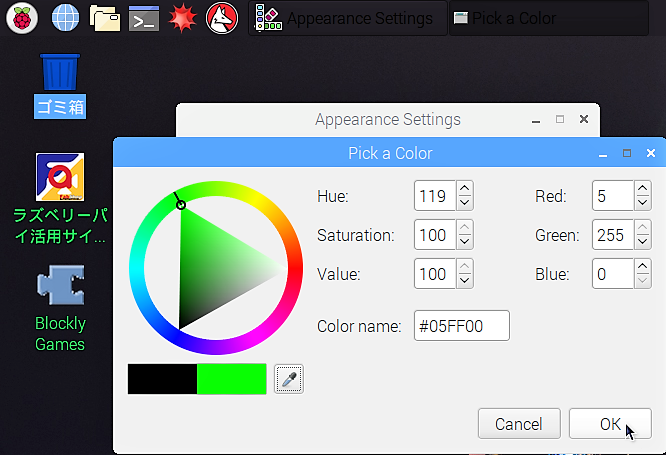Confirm the color with the OK button

click(x=610, y=424)
